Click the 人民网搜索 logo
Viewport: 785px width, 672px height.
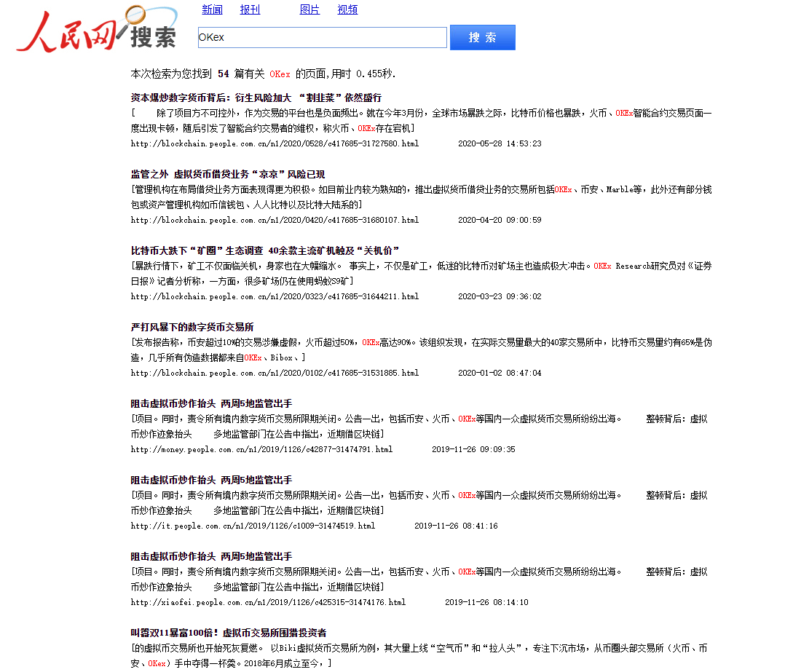96,29
